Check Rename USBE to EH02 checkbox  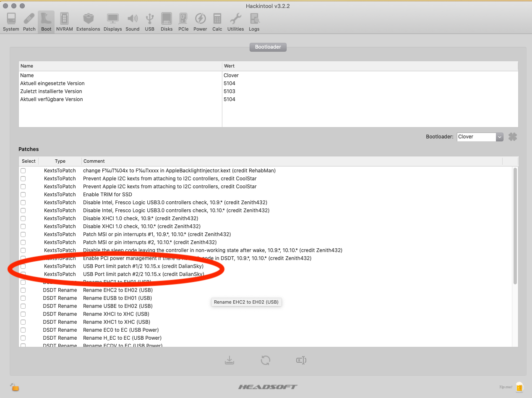23,306
